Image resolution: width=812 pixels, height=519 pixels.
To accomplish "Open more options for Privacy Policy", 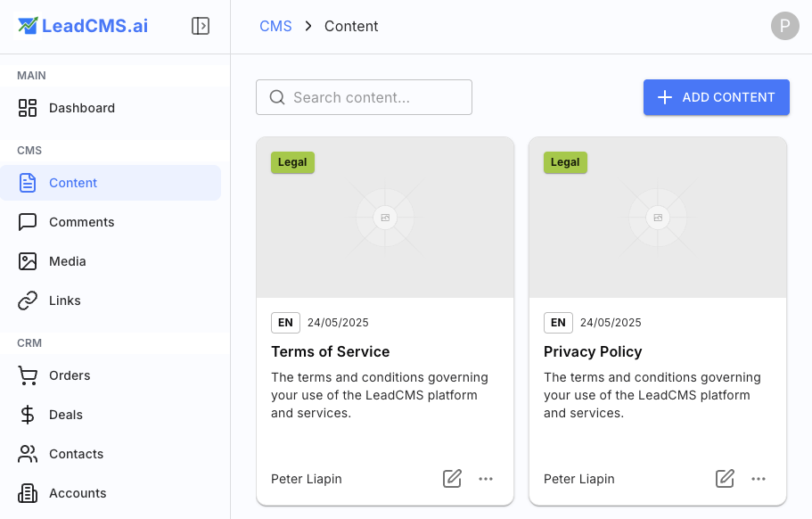I will pos(759,479).
